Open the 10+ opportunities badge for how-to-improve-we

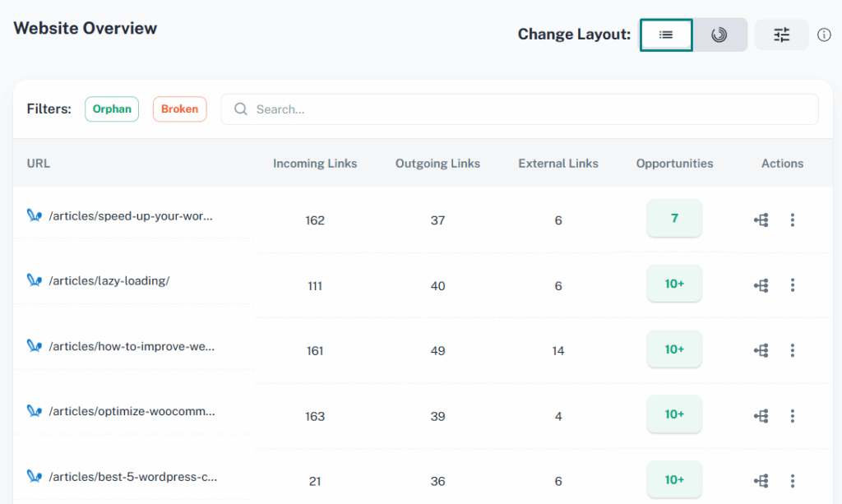click(x=674, y=349)
